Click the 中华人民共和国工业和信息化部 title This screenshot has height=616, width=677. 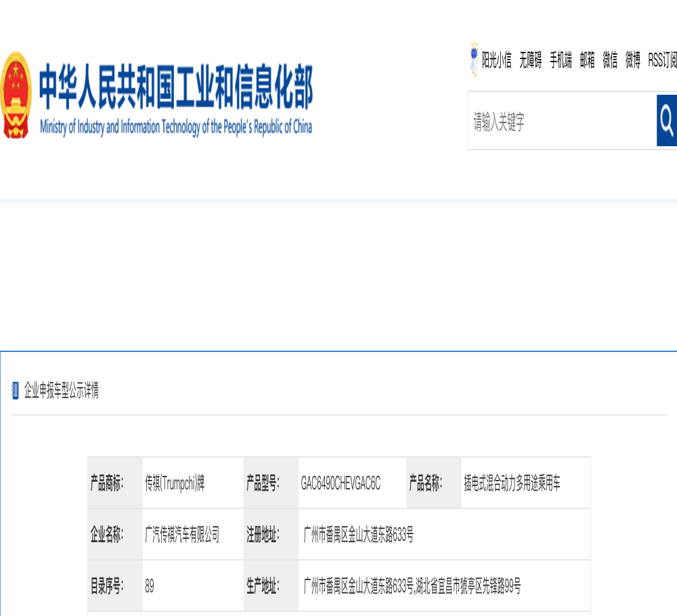176,87
